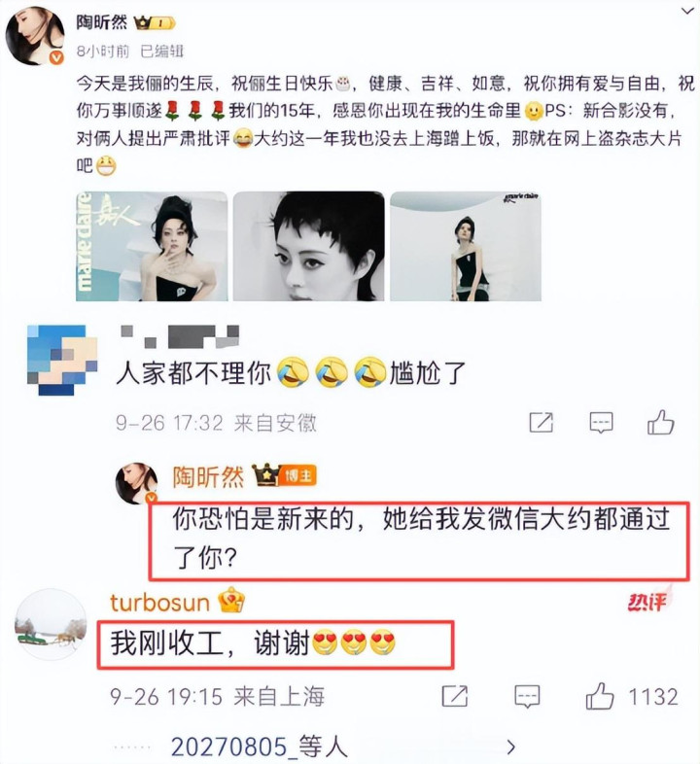The image size is (700, 764).
Task: Reply to the 9-26 17:32 comment
Action: [x=601, y=423]
